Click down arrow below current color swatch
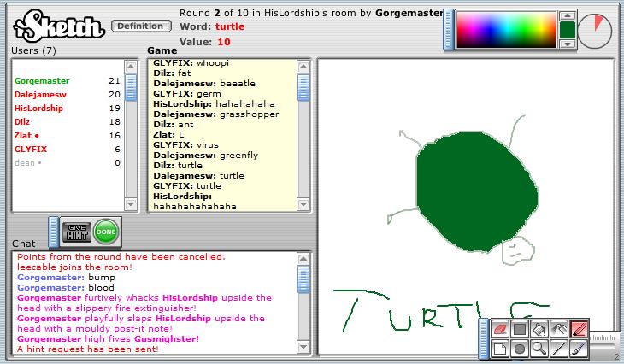 (x=567, y=46)
